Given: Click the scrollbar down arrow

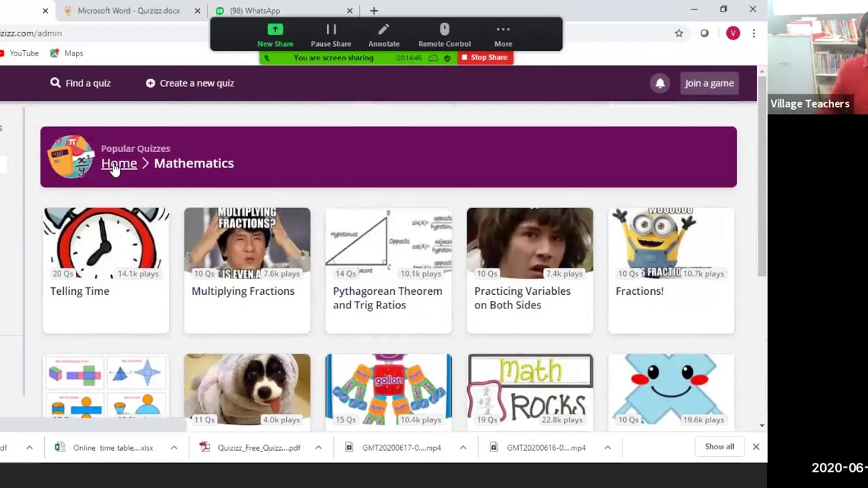Looking at the screenshot, I should pos(762,426).
